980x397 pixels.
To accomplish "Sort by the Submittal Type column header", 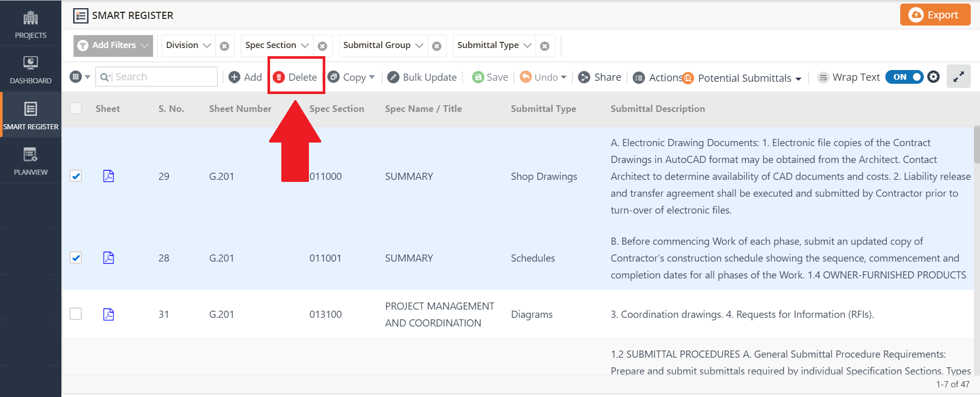I will point(543,109).
